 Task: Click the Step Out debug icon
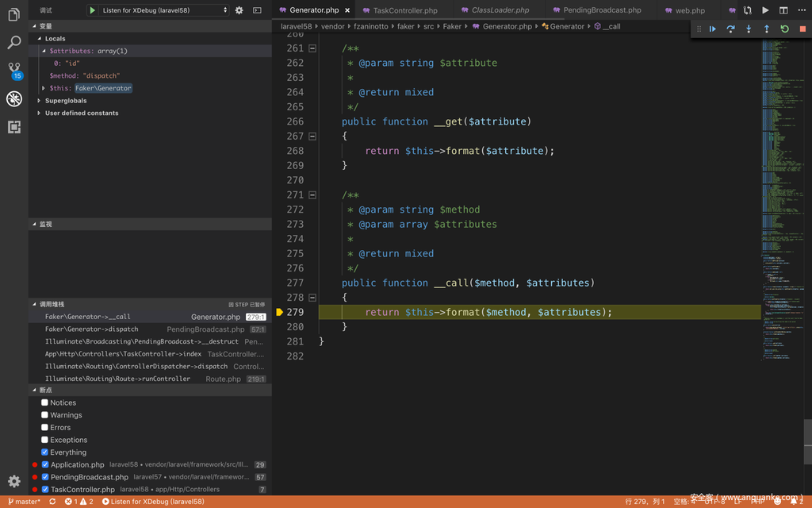(766, 29)
